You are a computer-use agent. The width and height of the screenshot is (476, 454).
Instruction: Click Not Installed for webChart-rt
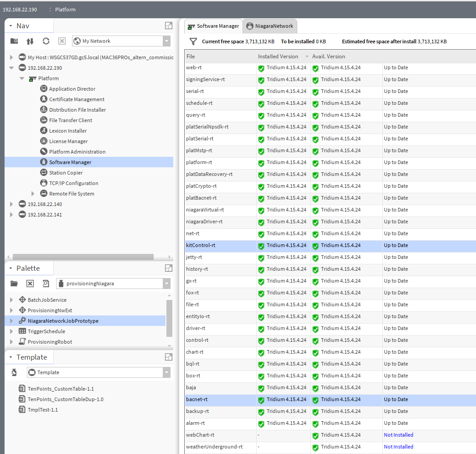(x=398, y=435)
